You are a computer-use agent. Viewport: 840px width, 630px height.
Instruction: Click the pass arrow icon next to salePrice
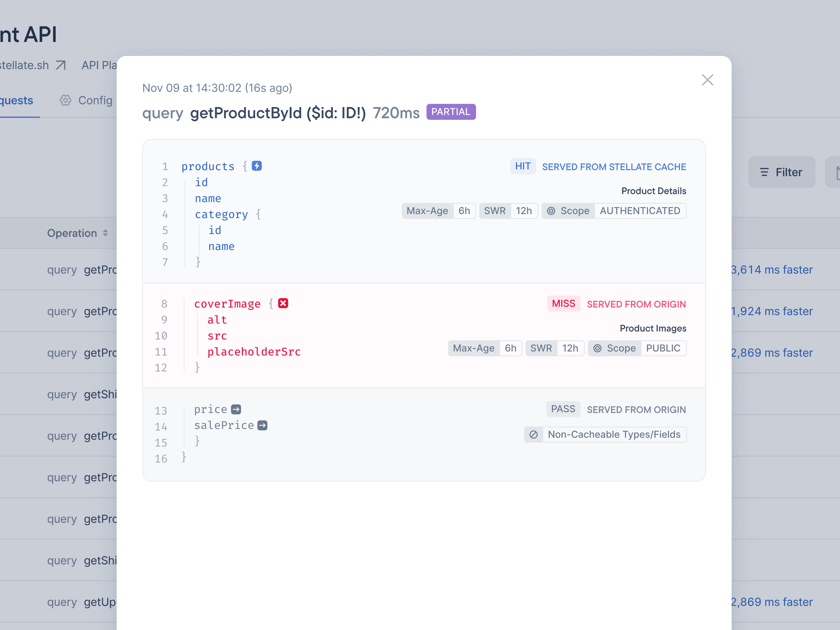click(263, 425)
